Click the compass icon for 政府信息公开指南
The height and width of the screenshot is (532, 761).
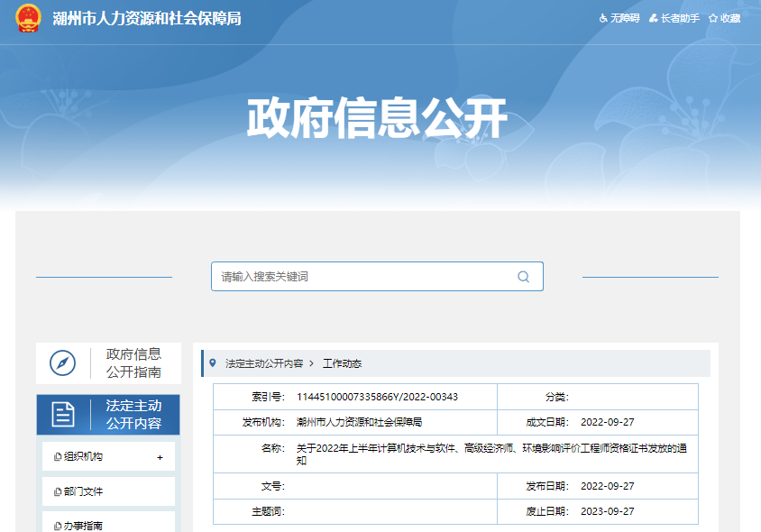[63, 363]
